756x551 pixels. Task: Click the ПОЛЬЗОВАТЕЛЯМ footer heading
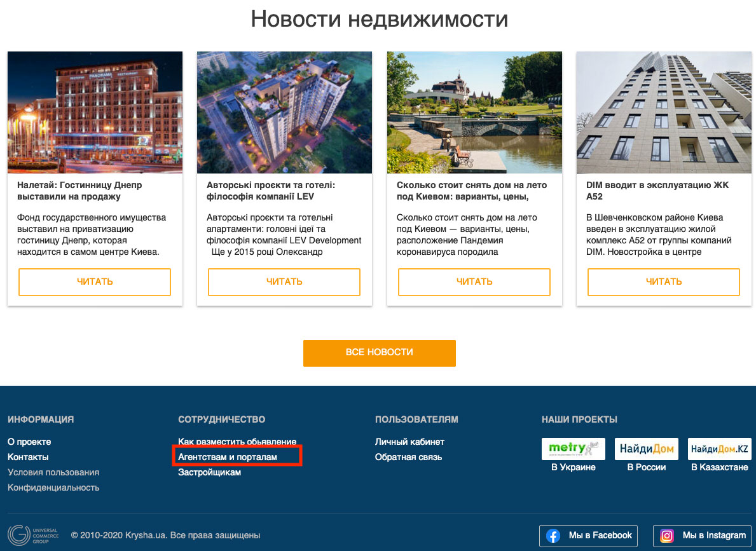(416, 419)
